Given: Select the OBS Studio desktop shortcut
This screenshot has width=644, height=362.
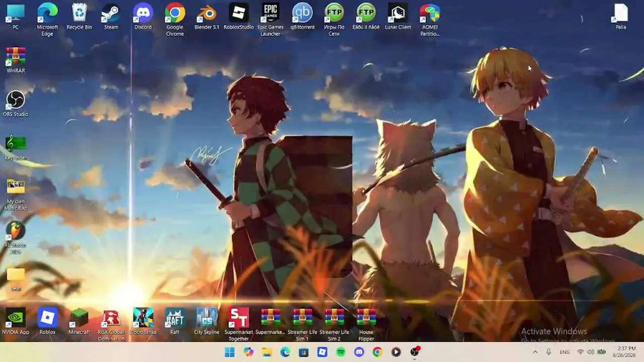Looking at the screenshot, I should (x=16, y=104).
